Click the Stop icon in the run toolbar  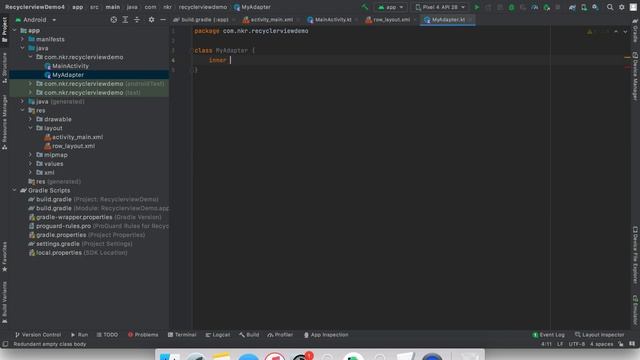coord(558,7)
